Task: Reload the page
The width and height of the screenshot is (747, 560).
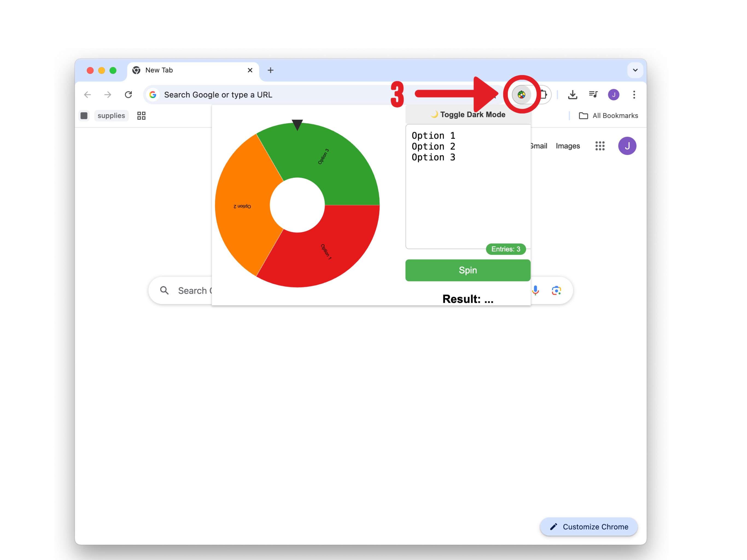Action: 128,95
